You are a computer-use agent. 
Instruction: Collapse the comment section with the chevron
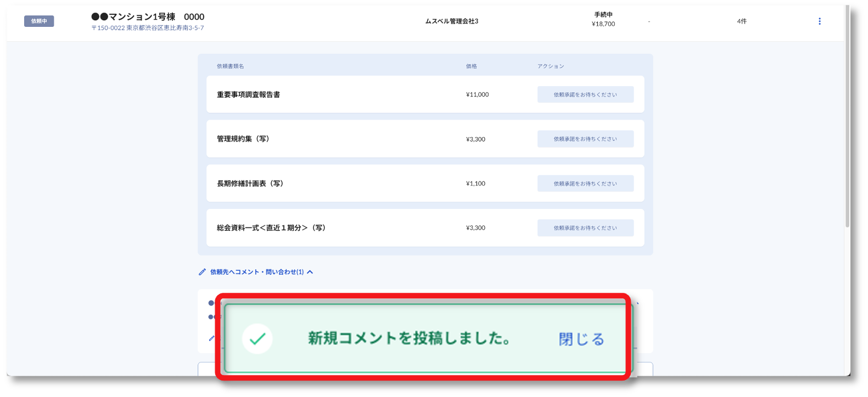pyautogui.click(x=310, y=272)
